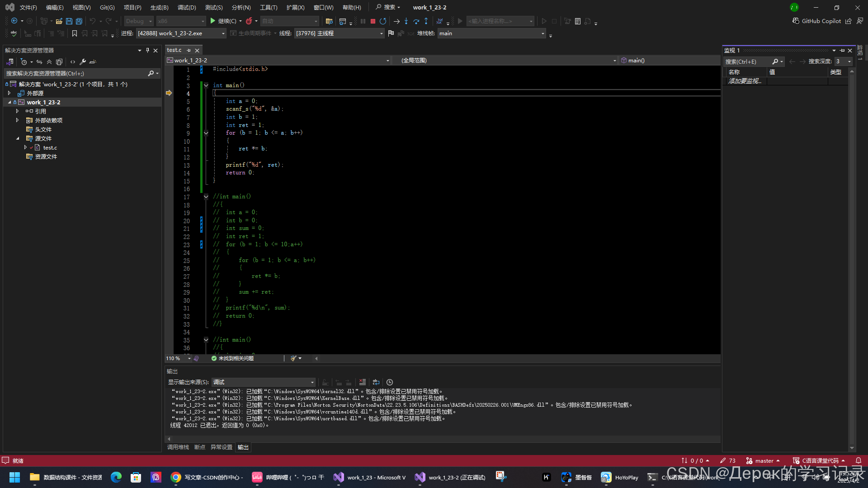This screenshot has width=868, height=488.
Task: Open the output source 调试 dropdown
Action: pyautogui.click(x=264, y=382)
